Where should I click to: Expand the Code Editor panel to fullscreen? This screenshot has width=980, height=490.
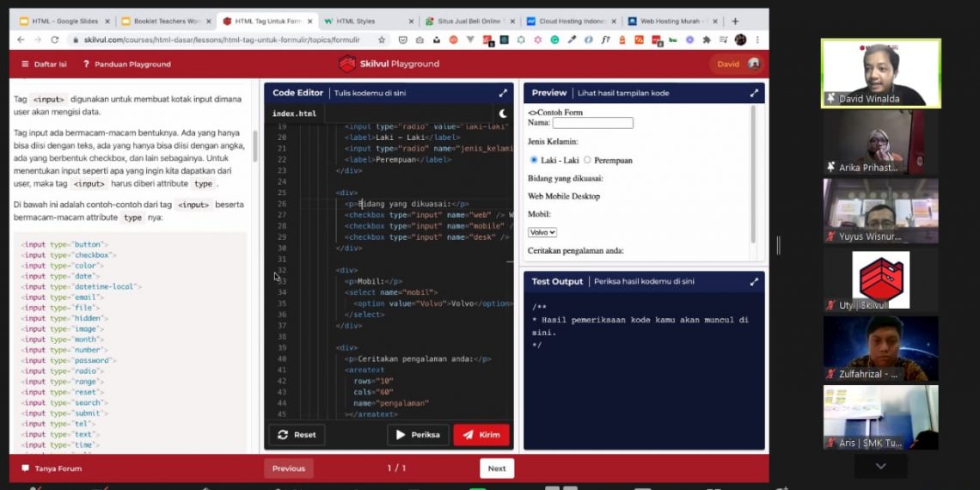(503, 93)
